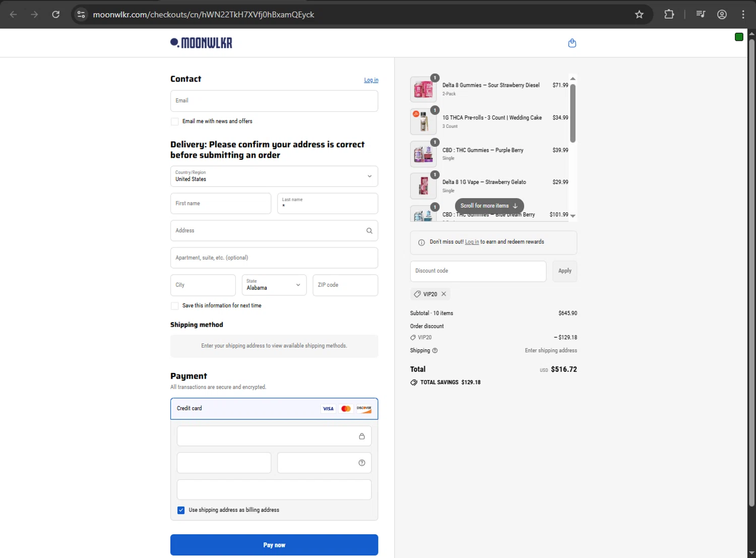Click the City field

tap(203, 285)
